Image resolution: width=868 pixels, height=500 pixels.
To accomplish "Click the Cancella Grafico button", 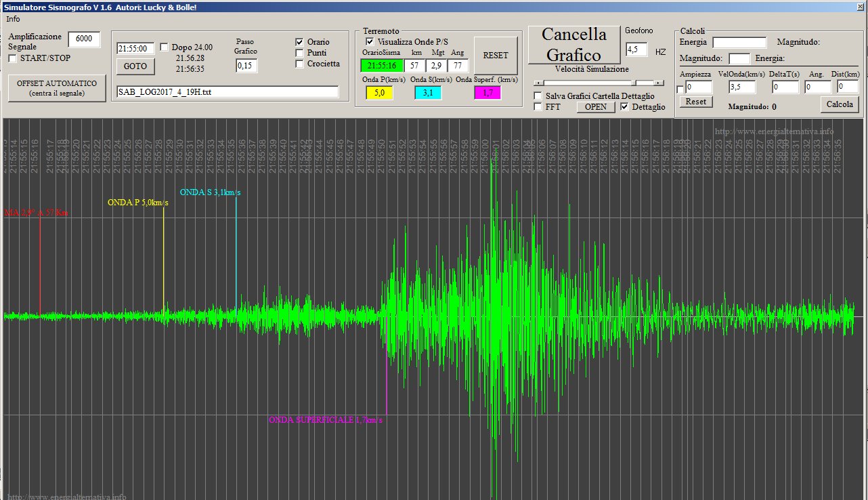I will click(x=574, y=45).
